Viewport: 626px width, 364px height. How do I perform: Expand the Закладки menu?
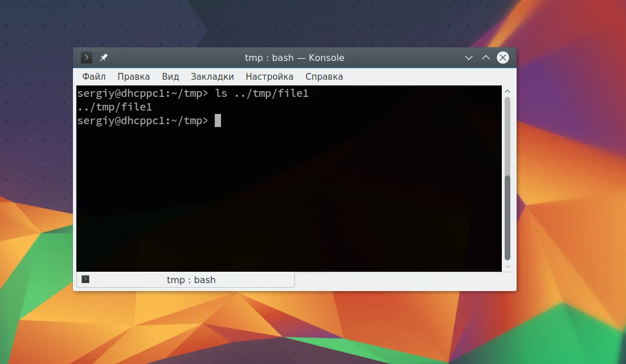[212, 77]
